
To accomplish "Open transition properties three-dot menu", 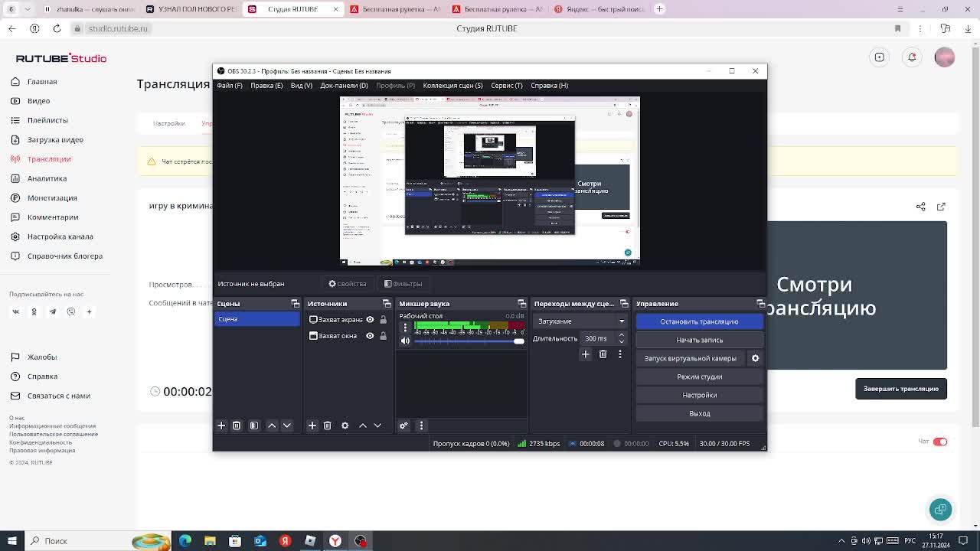I will pos(620,354).
